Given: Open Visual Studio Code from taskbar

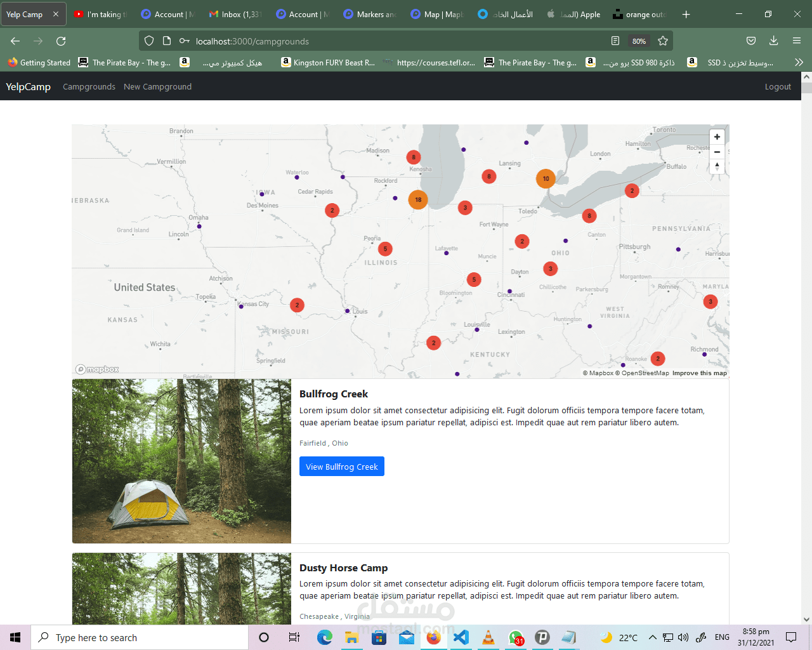Looking at the screenshot, I should tap(461, 637).
